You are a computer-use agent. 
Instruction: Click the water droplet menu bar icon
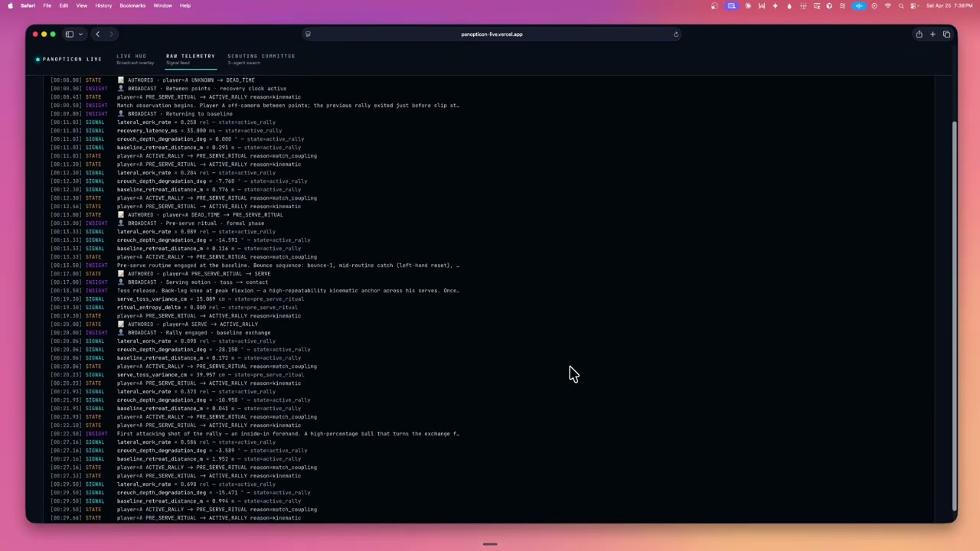(789, 5)
